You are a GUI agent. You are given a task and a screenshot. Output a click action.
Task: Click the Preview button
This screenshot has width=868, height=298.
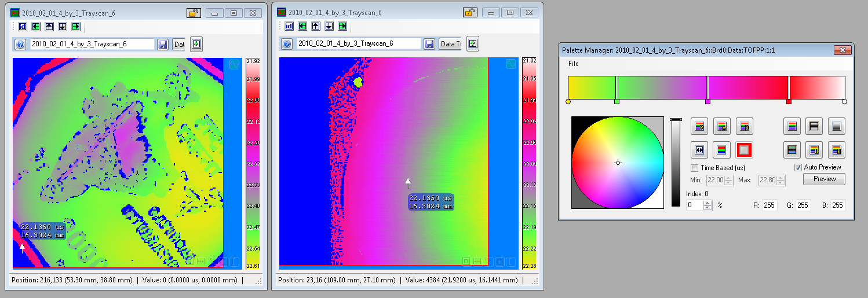824,179
